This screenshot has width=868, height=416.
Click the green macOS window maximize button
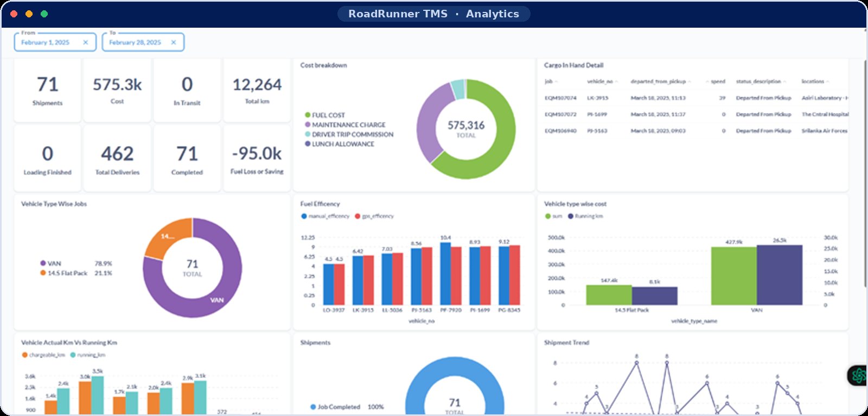[x=44, y=14]
